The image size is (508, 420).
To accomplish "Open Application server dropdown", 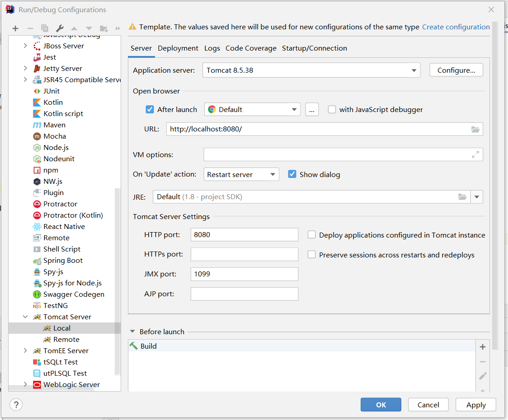I will tap(311, 70).
